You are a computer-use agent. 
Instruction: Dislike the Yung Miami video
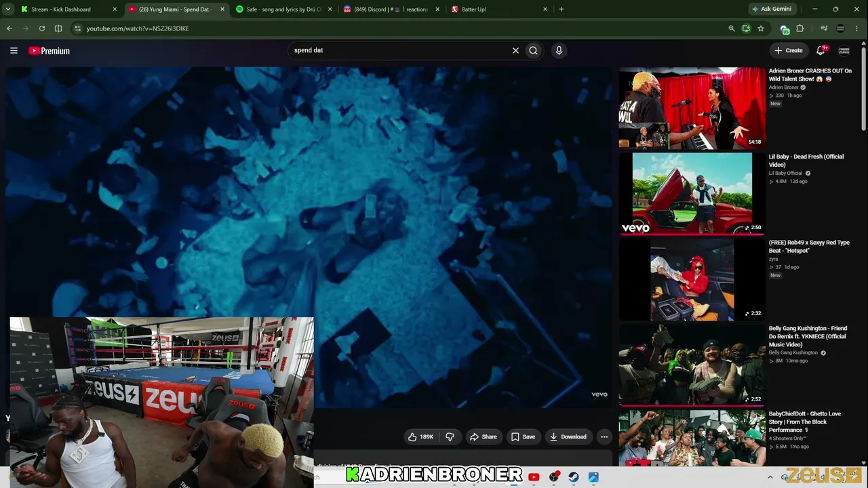[450, 436]
